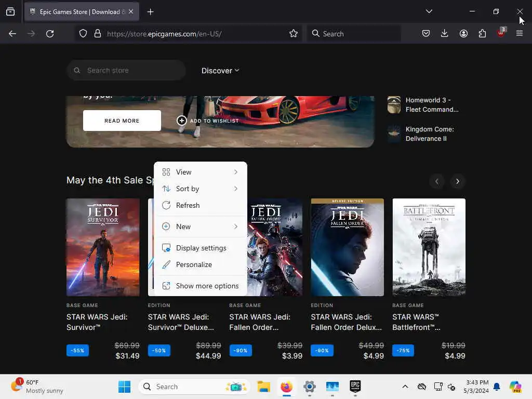
Task: Open Fallen Order Deluxe Edition cover
Action: (x=348, y=247)
